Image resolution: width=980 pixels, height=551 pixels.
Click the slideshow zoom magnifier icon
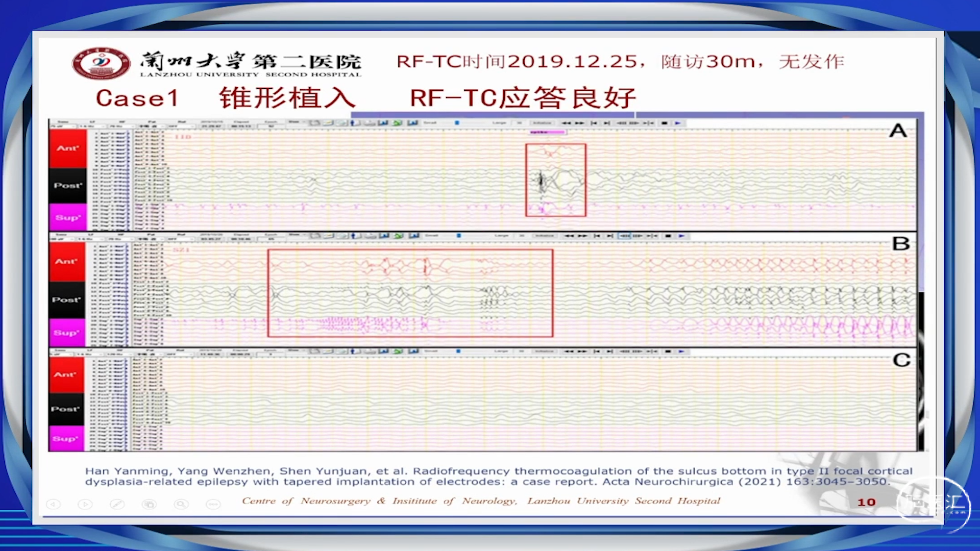coord(181,504)
